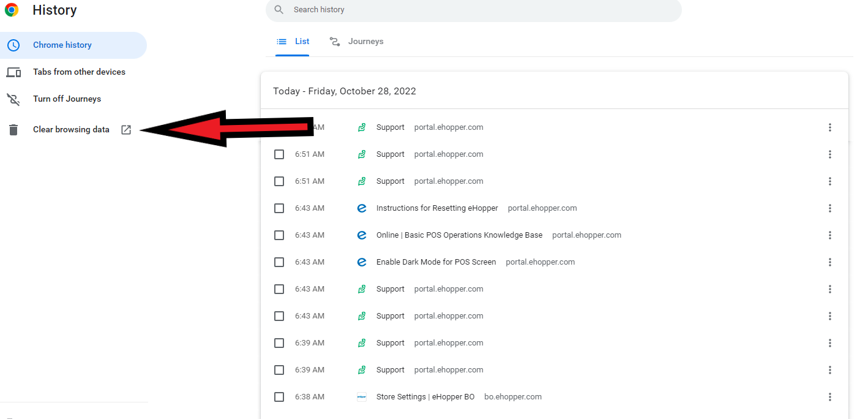Open Chrome history via its clock icon

pos(13,45)
